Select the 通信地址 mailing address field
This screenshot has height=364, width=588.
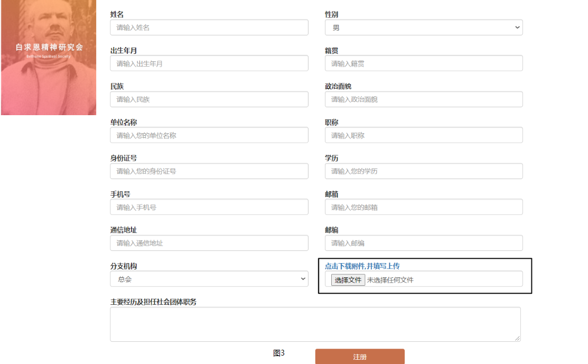point(209,243)
